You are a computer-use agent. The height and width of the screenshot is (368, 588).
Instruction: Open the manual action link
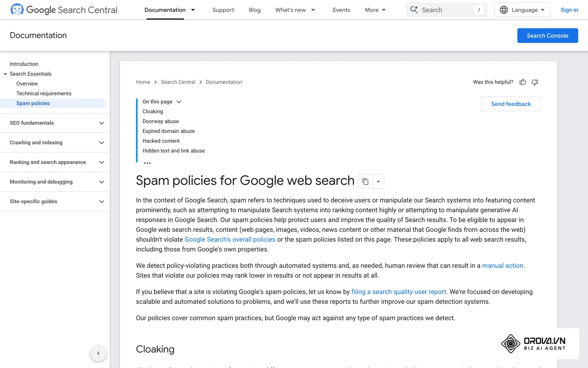click(x=502, y=266)
